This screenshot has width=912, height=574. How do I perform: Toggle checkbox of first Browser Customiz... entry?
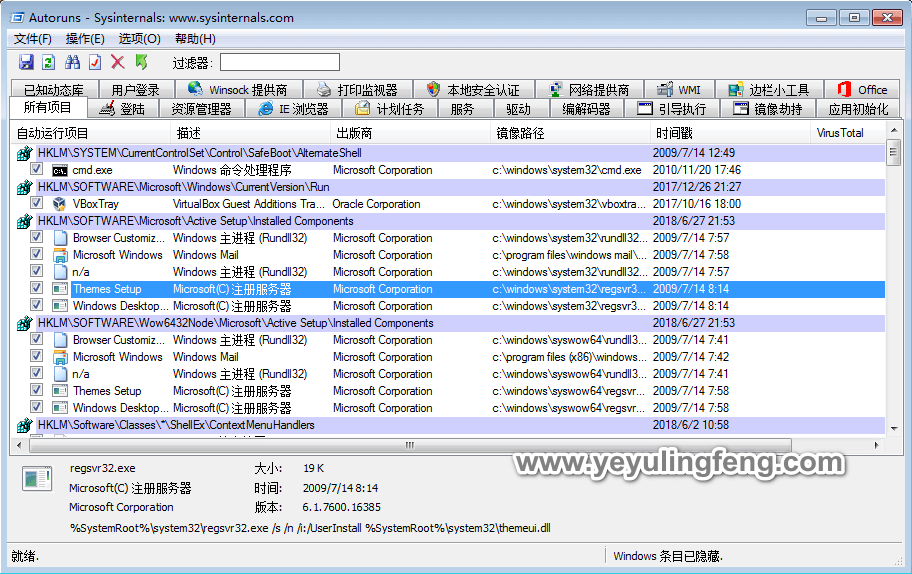pyautogui.click(x=36, y=237)
